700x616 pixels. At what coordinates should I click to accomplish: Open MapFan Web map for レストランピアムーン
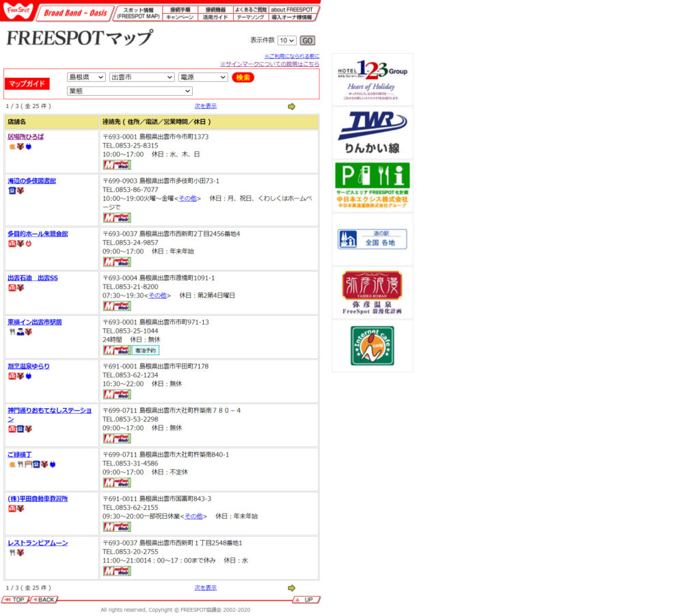(x=117, y=571)
